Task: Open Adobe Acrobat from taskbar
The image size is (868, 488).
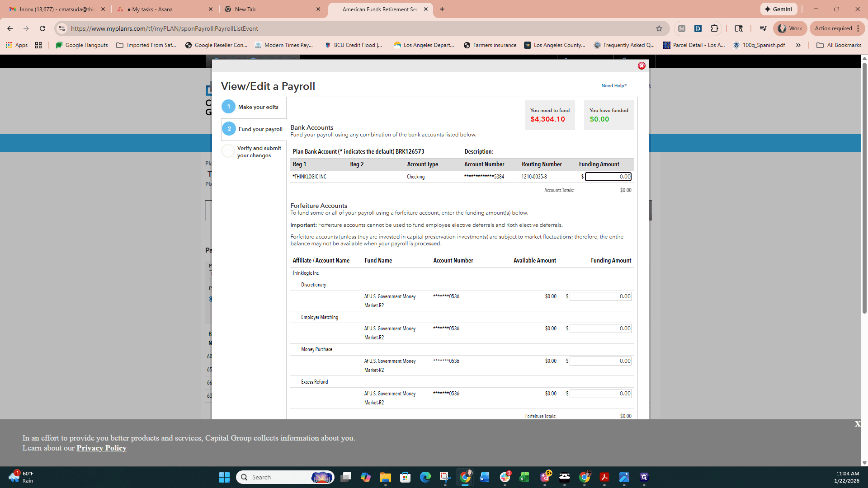Action: 604,477
